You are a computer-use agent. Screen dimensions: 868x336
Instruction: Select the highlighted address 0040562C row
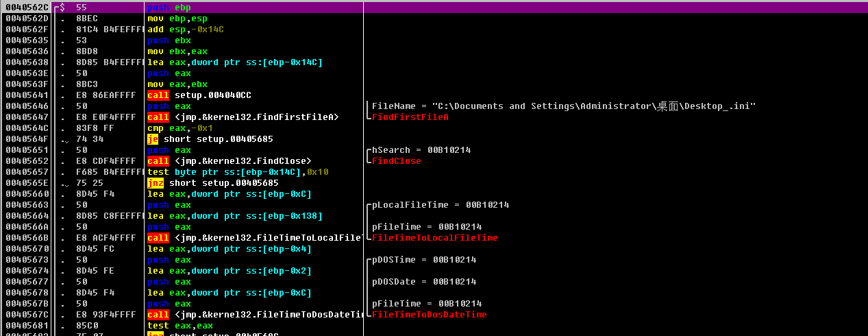click(434, 7)
